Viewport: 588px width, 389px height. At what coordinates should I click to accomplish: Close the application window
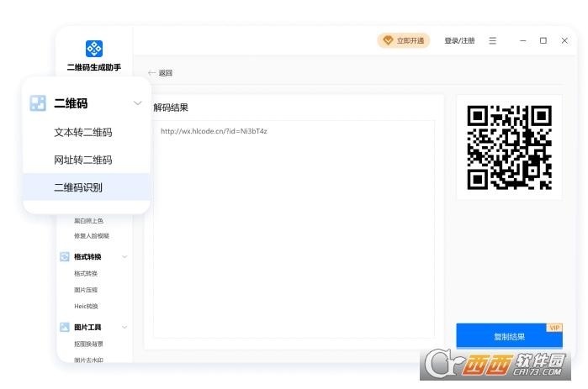[x=564, y=40]
